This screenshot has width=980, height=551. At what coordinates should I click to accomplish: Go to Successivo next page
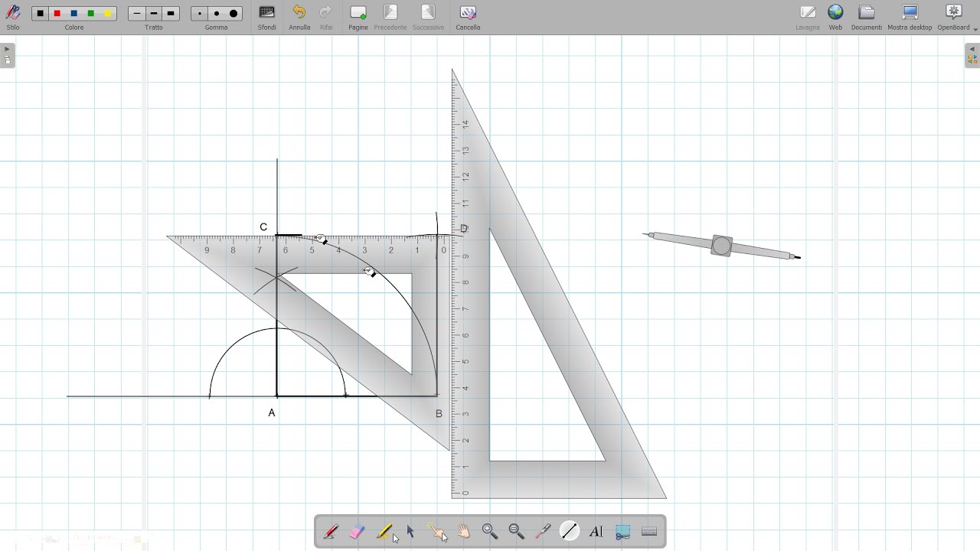pos(428,17)
